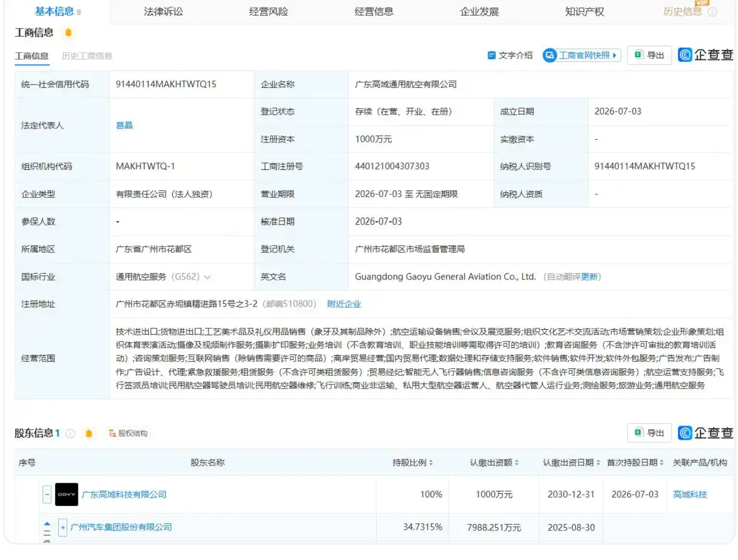Click the bell icon next to 股东信息 heading

89,433
